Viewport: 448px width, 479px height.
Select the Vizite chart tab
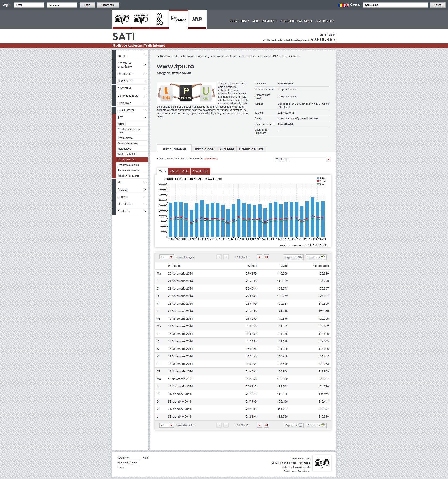coord(185,171)
